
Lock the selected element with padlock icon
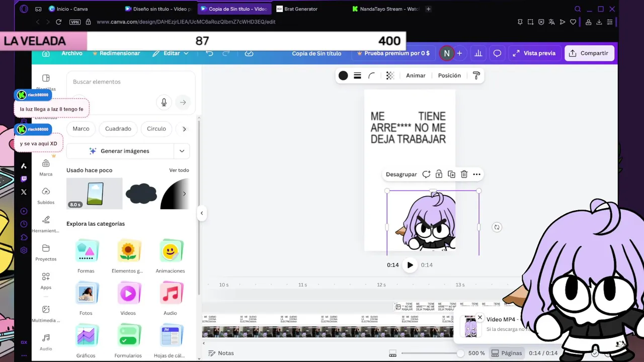tap(439, 174)
